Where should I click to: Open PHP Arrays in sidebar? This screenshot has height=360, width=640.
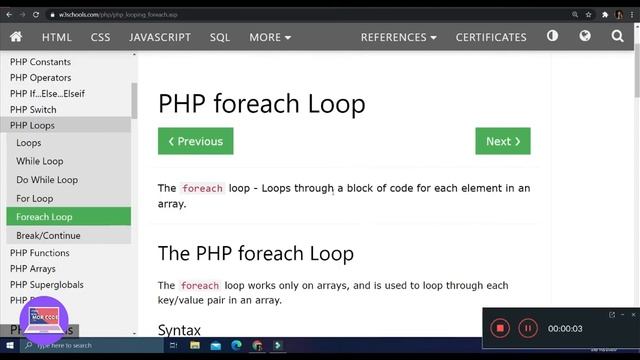[33, 269]
